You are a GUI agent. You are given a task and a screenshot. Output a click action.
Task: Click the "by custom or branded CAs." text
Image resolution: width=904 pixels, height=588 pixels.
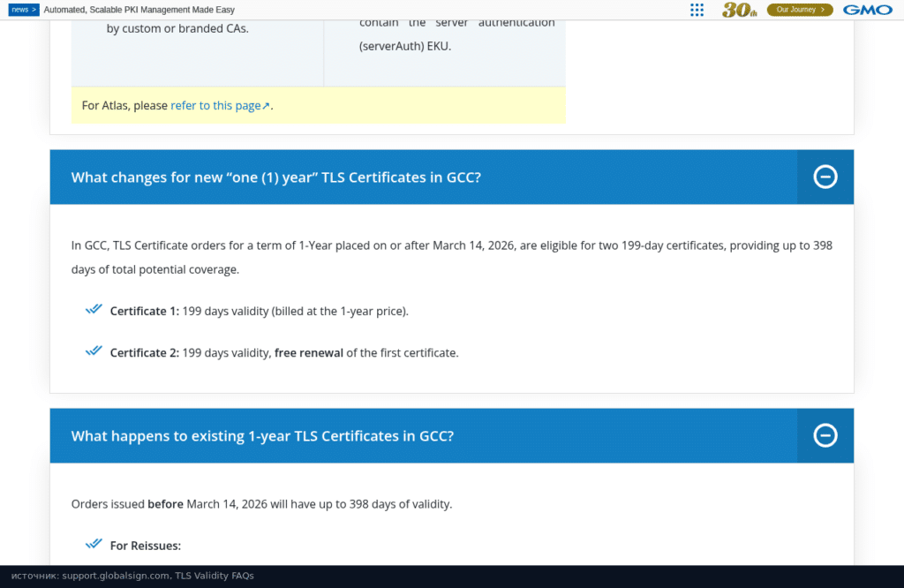177,29
